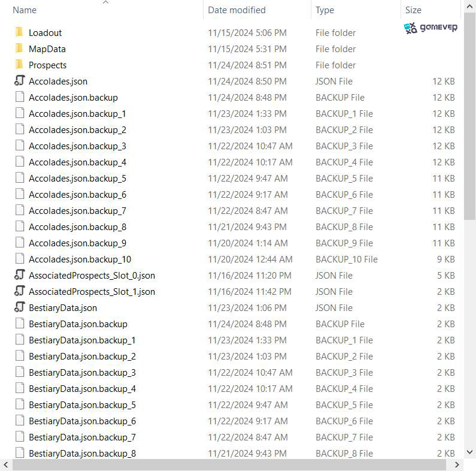Select the Accolades.json.backup_8 file icon
This screenshot has width=476, height=471.
[x=20, y=227]
